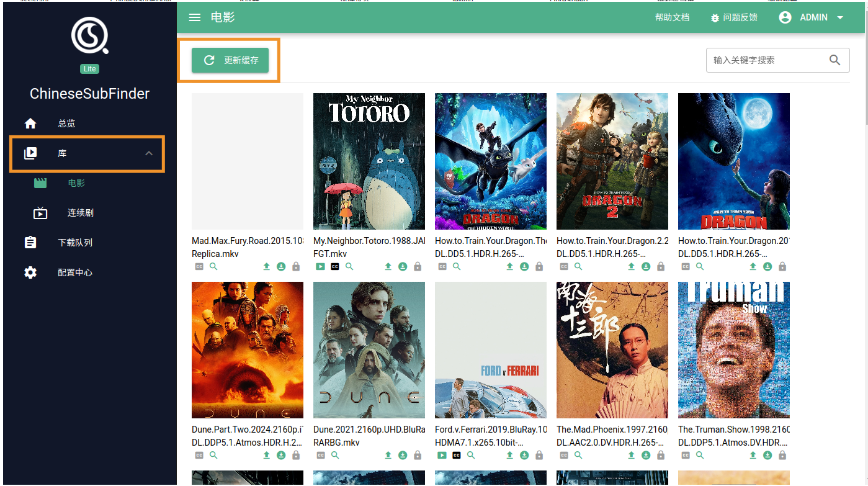
Task: Click the The.Mad.Phoenix.1997 file name
Action: tap(612, 436)
